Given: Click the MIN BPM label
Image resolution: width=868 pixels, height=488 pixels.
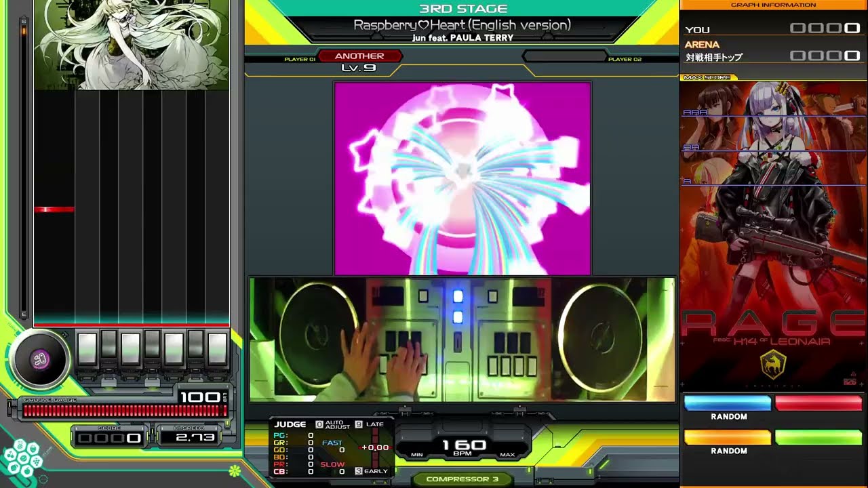Looking at the screenshot, I should tap(417, 455).
